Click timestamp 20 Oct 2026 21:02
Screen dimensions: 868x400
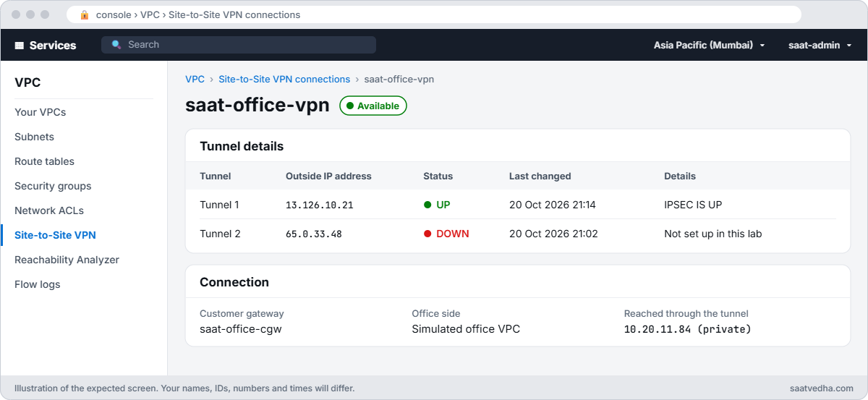click(553, 234)
